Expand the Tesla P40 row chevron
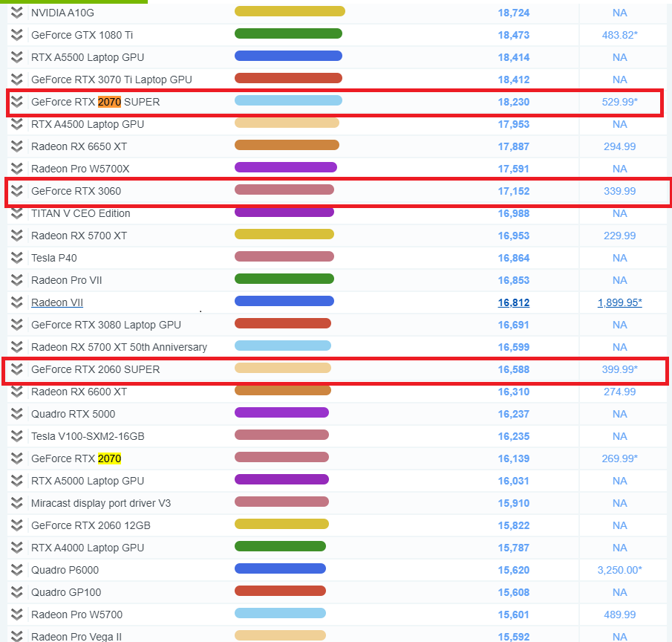The width and height of the screenshot is (672, 642). pyautogui.click(x=17, y=258)
